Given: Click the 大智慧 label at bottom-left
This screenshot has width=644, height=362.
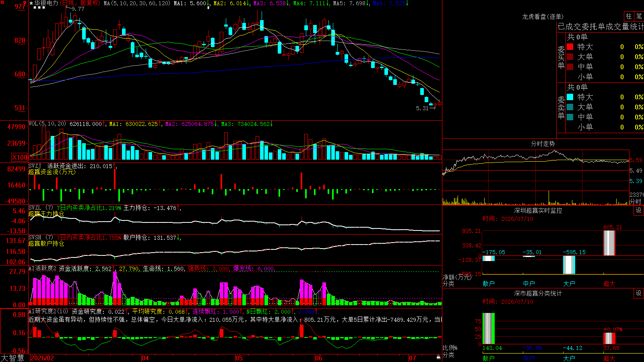Looking at the screenshot, I should [x=12, y=358].
